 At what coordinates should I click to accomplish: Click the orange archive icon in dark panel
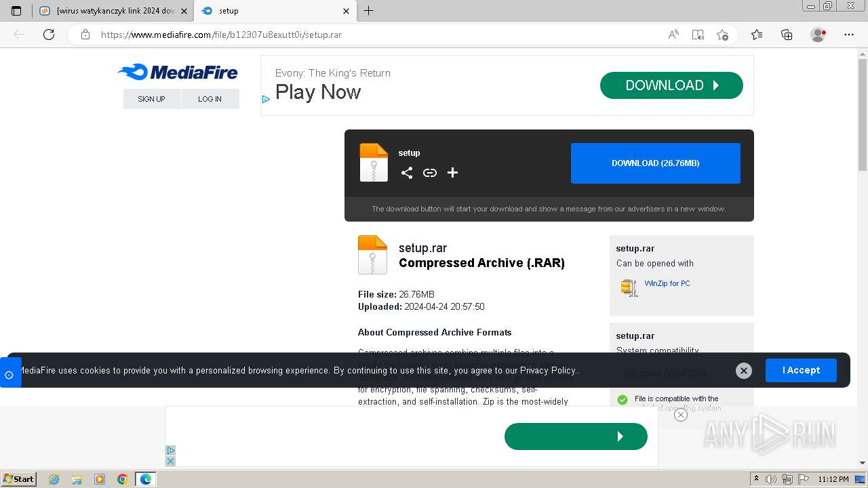point(374,163)
